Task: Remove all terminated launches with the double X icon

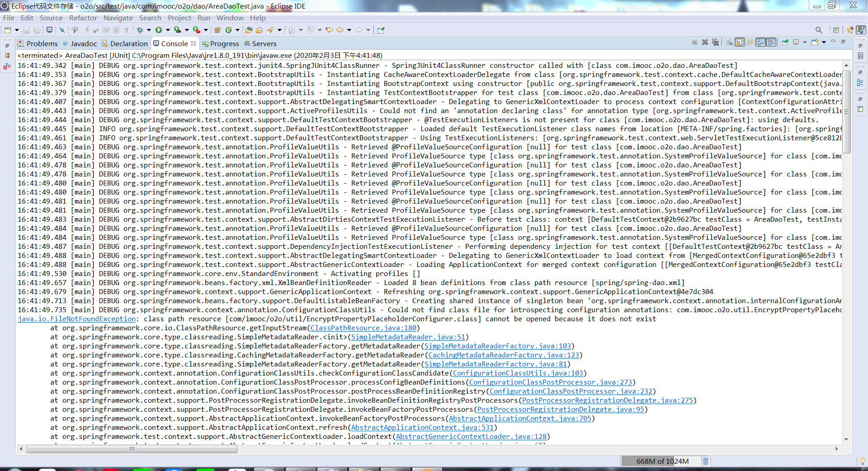Action: point(715,42)
